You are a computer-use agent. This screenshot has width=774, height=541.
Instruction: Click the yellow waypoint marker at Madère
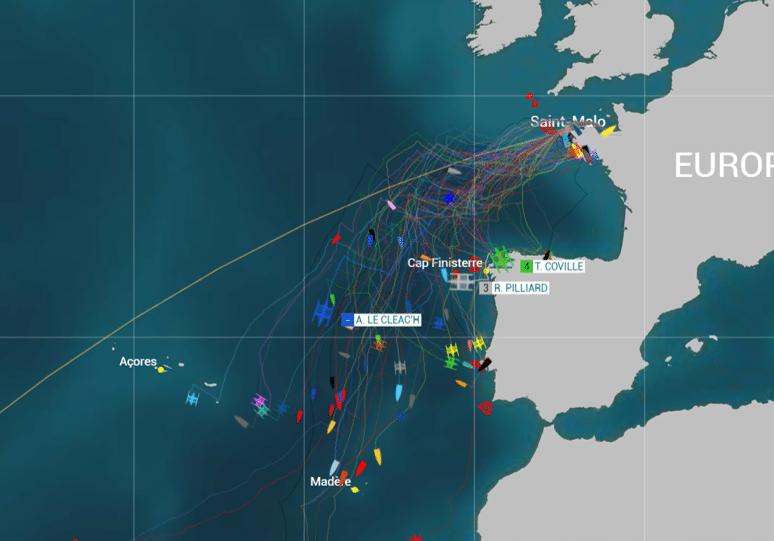[354, 490]
